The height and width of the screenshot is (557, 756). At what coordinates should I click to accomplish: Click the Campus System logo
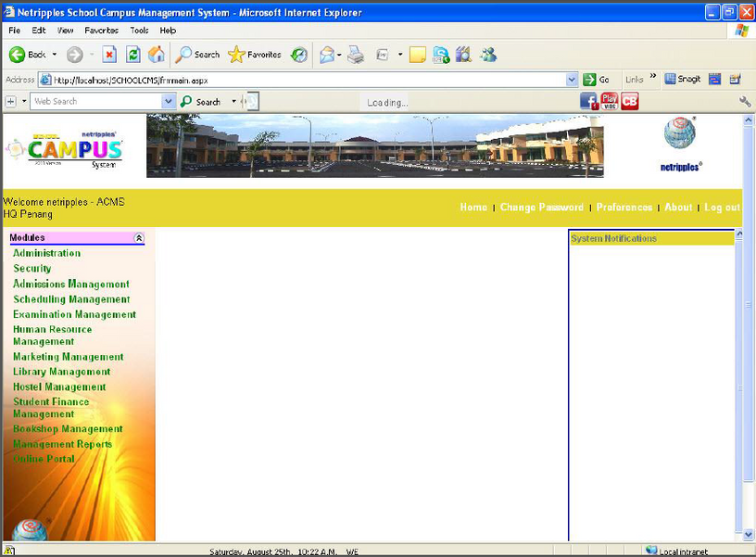pos(65,149)
